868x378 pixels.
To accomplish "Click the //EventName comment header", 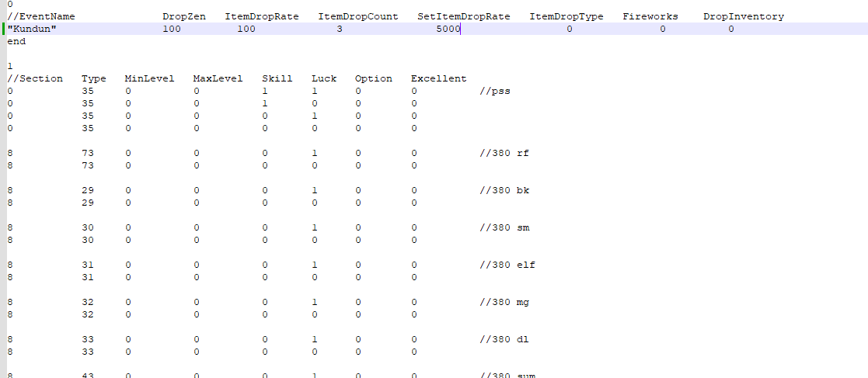I will pyautogui.click(x=41, y=16).
